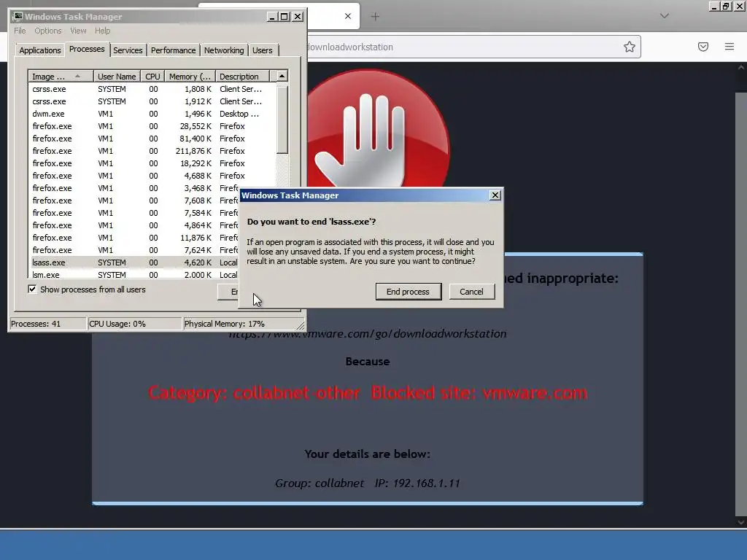The width and height of the screenshot is (747, 560).
Task: Select the Processes tab
Action: 87,49
